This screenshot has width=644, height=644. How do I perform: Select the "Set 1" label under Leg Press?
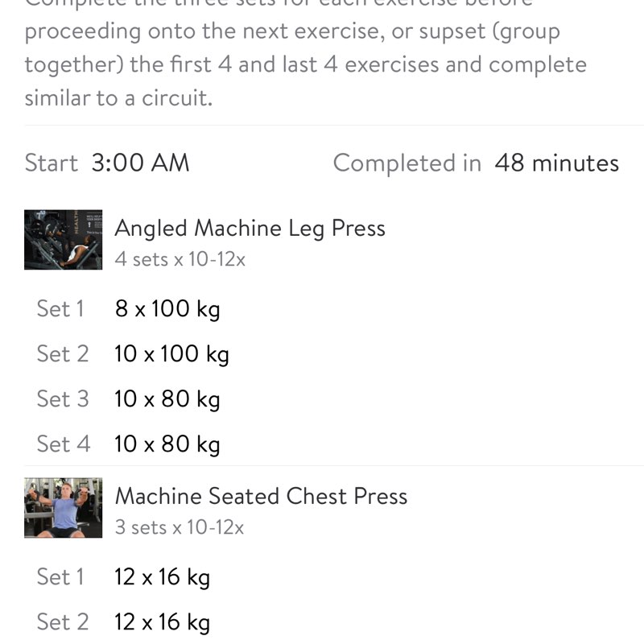[x=60, y=309]
